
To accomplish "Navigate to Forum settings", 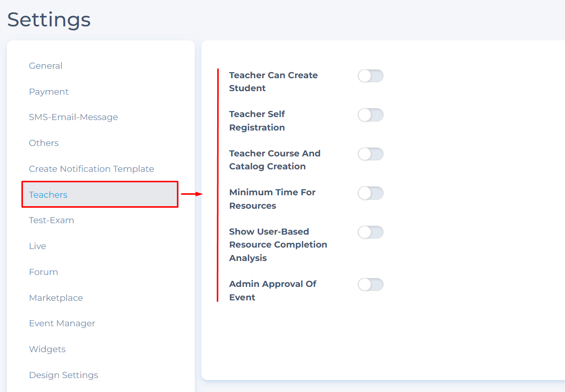I will pos(43,272).
